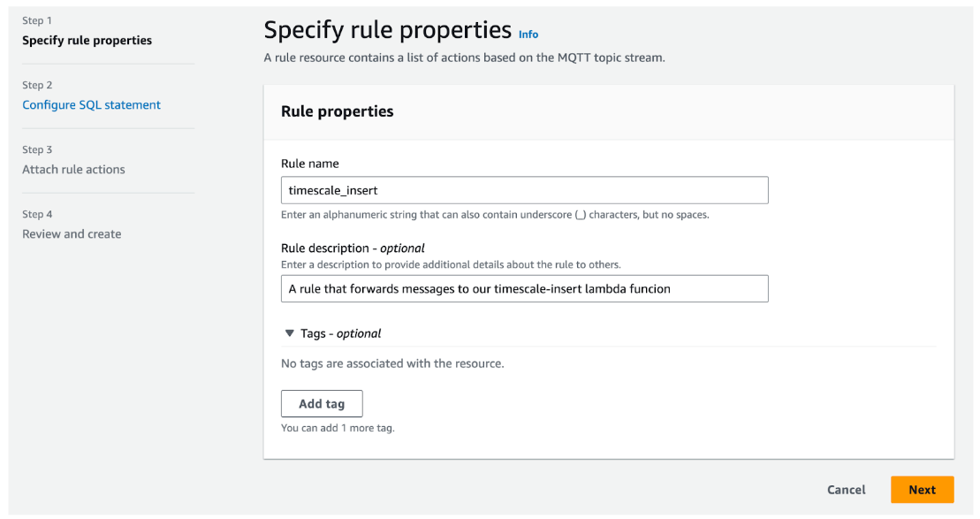980x519 pixels.
Task: Click the 'Rule name' field label
Action: coord(309,164)
